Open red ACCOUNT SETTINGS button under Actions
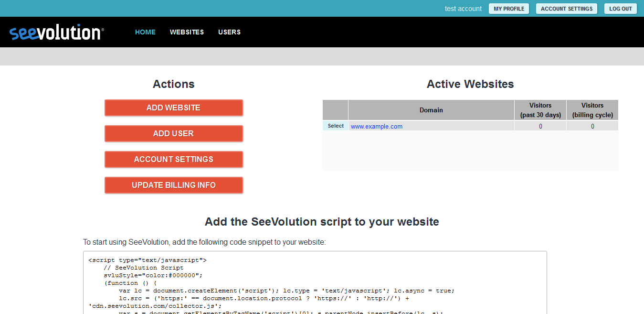644x314 pixels. click(173, 159)
